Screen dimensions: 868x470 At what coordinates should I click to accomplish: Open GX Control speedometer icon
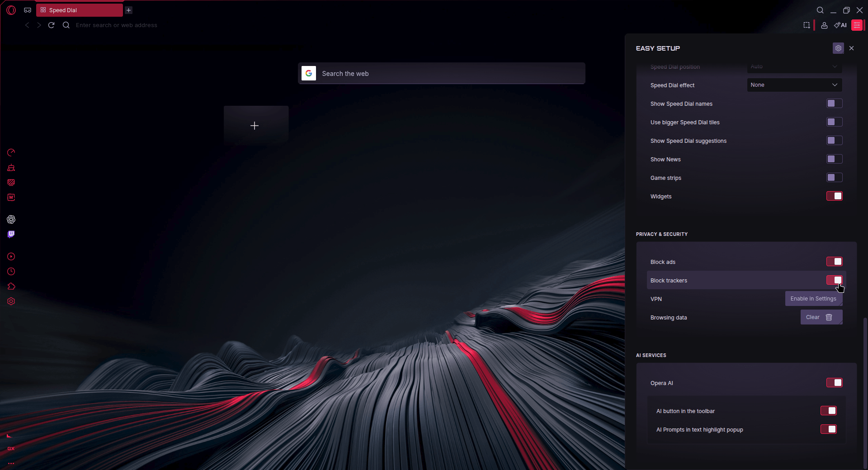(x=11, y=153)
